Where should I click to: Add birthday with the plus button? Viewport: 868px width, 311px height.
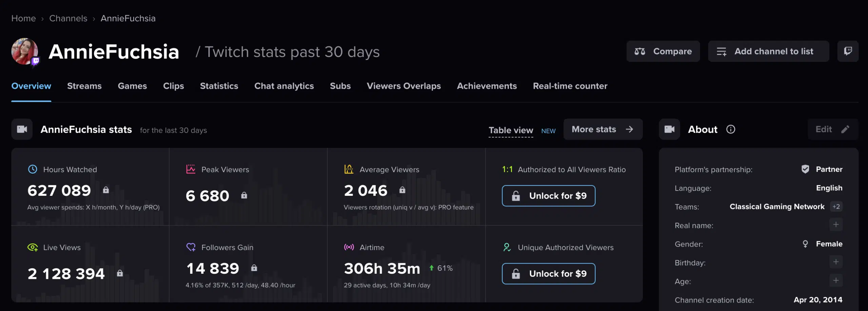pos(836,262)
